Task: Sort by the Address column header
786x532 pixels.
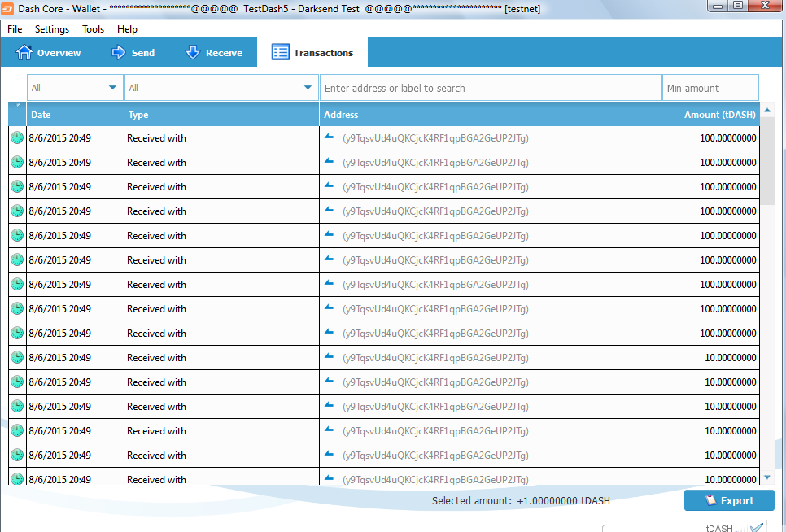Action: [491, 115]
